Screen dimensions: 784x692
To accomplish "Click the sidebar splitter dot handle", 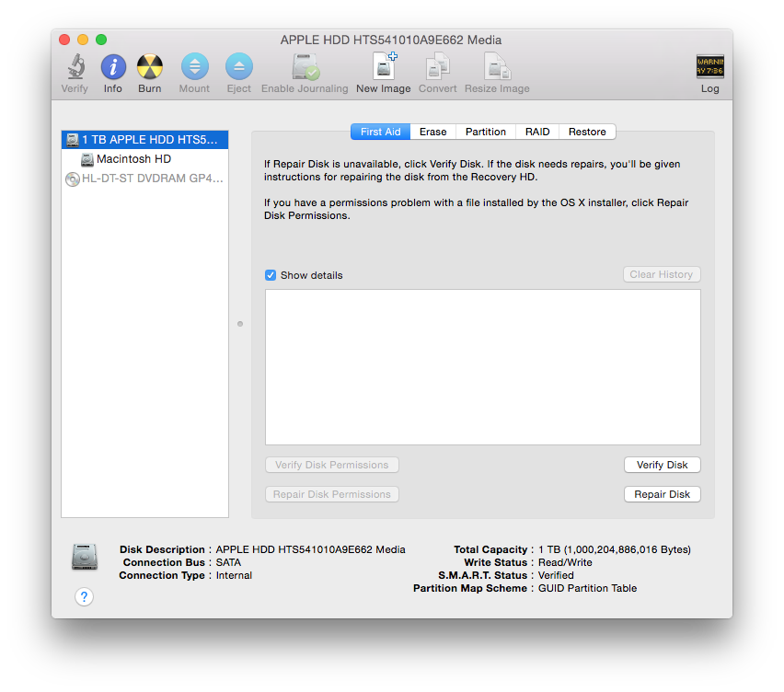I will click(240, 324).
